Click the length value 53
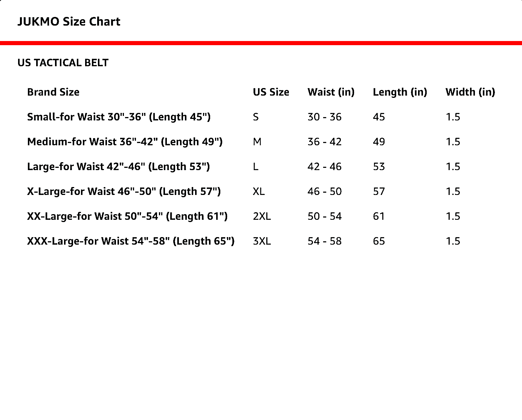Viewport: 522px width, 420px height. 379,167
